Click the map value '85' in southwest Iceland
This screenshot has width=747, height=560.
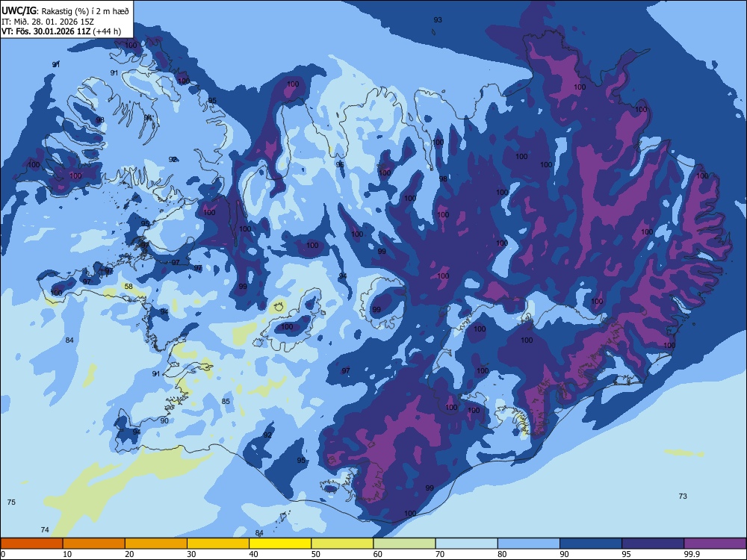226,402
